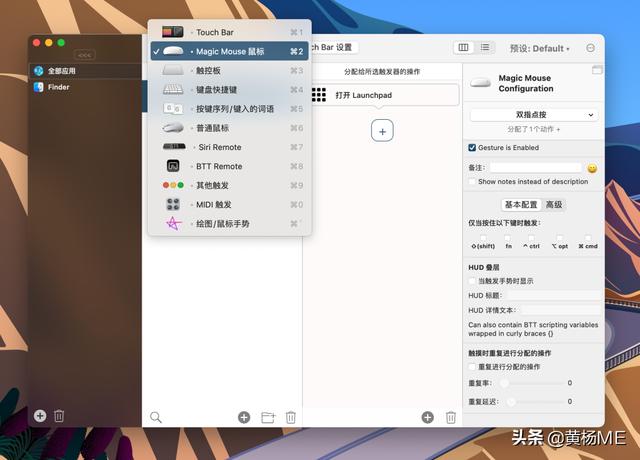The image size is (640, 460).
Task: Click Launchpad grid icon in action row
Action: [x=319, y=95]
